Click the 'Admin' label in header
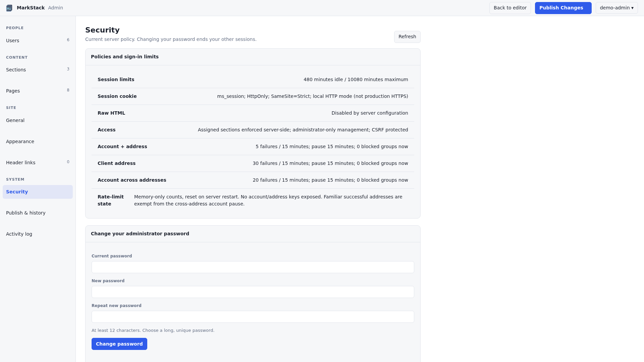 tap(55, 8)
